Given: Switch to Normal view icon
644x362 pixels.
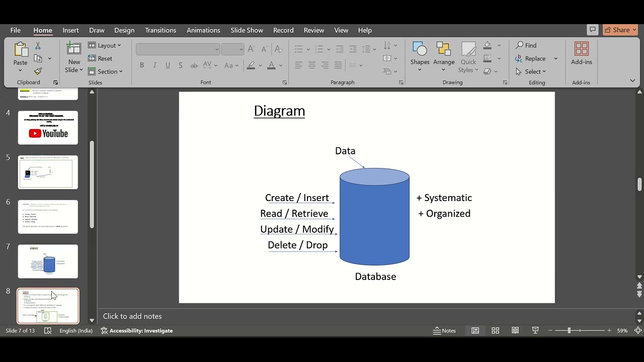Looking at the screenshot, I should pos(475,330).
